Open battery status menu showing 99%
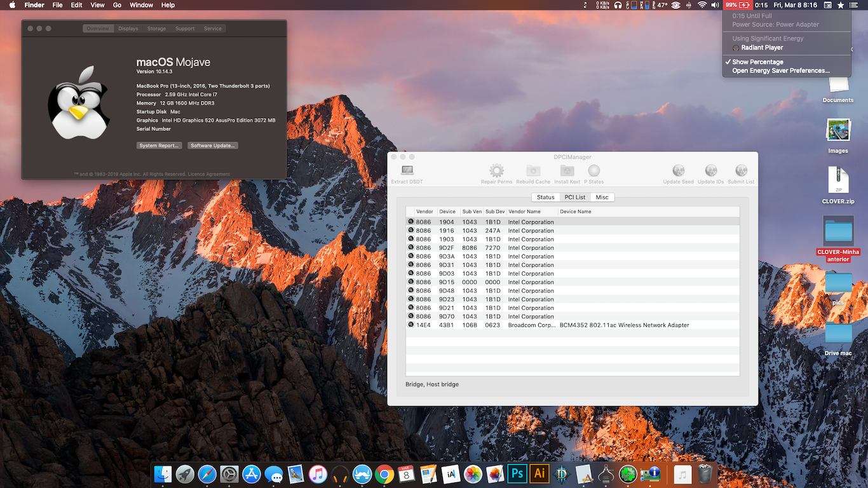The height and width of the screenshot is (488, 868). [x=738, y=5]
